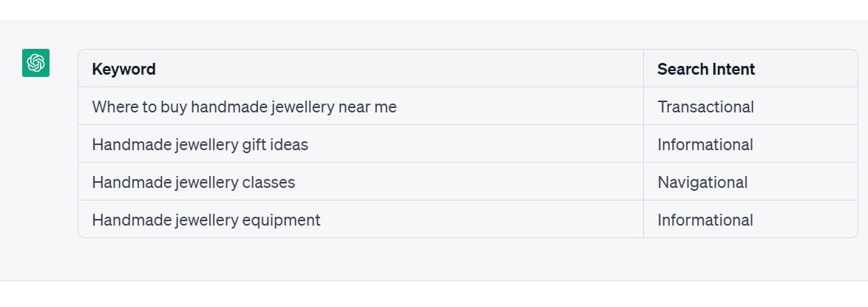Click Informational intent beside gift ideas
Viewport: 868px width, 307px height.
tap(750, 144)
